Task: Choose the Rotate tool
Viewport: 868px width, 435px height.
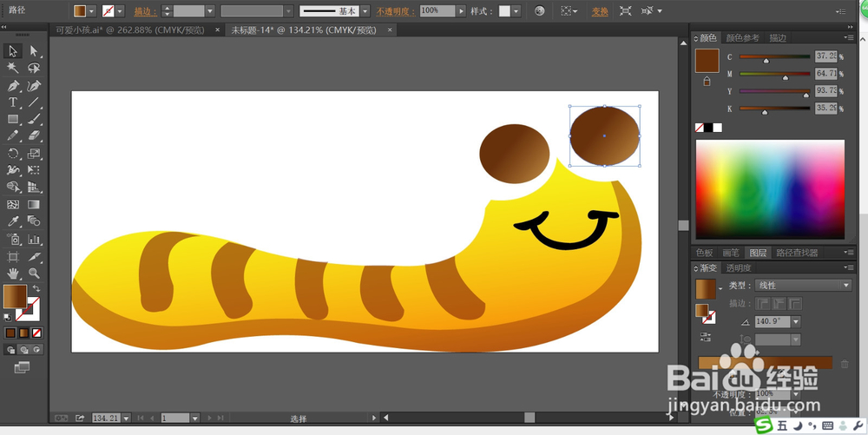Action: (13, 154)
